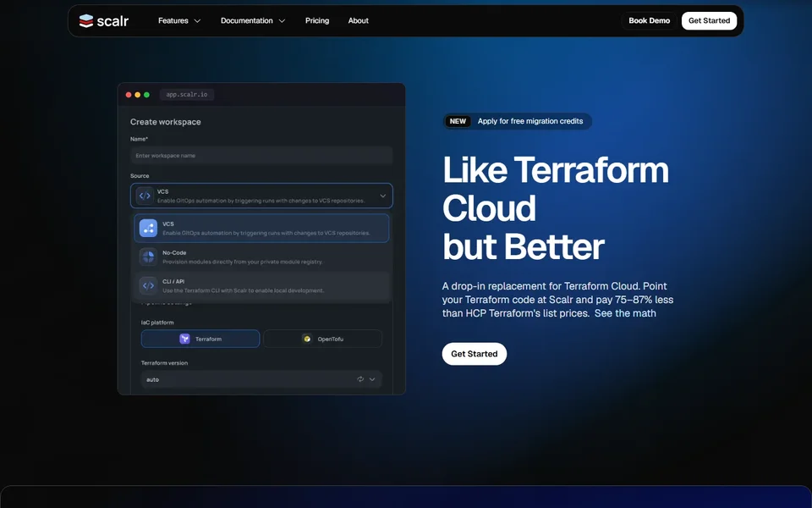Click the code icon in Source field
Image resolution: width=812 pixels, height=508 pixels.
[145, 196]
